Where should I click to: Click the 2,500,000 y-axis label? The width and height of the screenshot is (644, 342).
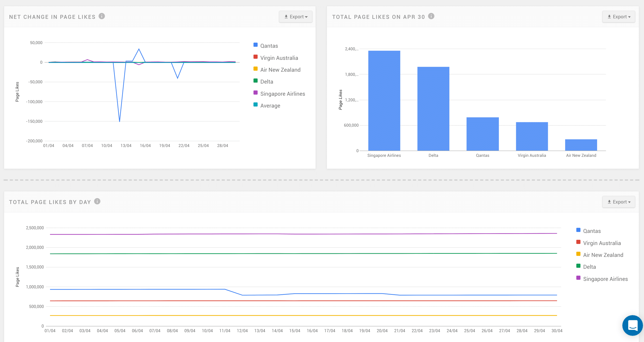pos(35,228)
